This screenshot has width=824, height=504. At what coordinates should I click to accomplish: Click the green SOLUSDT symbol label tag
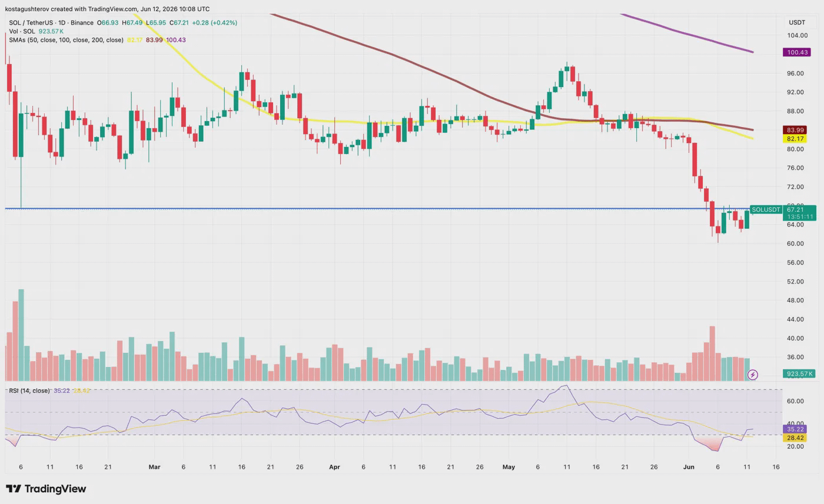[766, 209]
